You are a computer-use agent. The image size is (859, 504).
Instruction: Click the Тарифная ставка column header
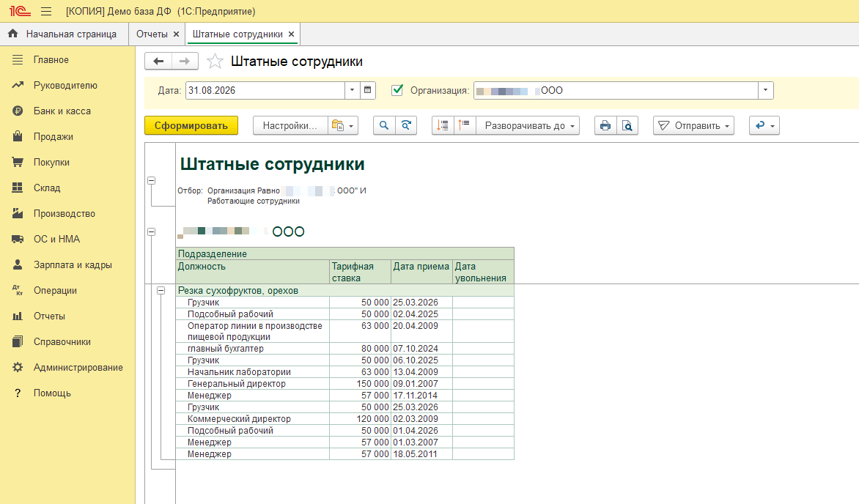point(360,272)
